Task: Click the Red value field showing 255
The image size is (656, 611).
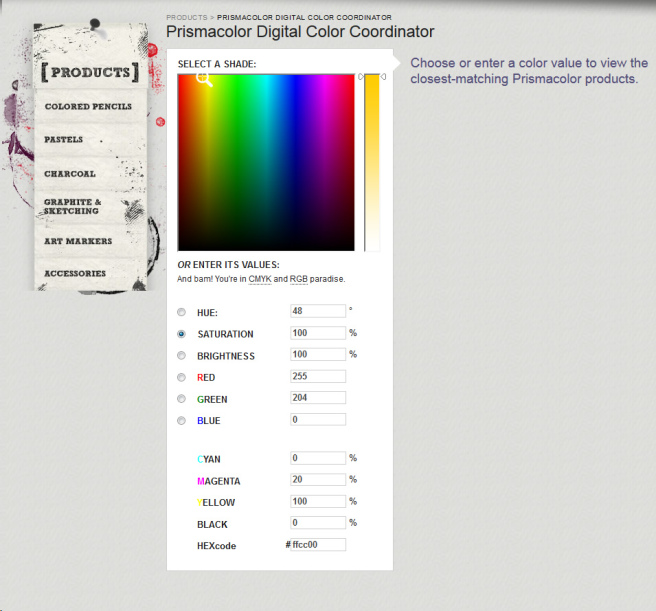Action: pos(318,376)
